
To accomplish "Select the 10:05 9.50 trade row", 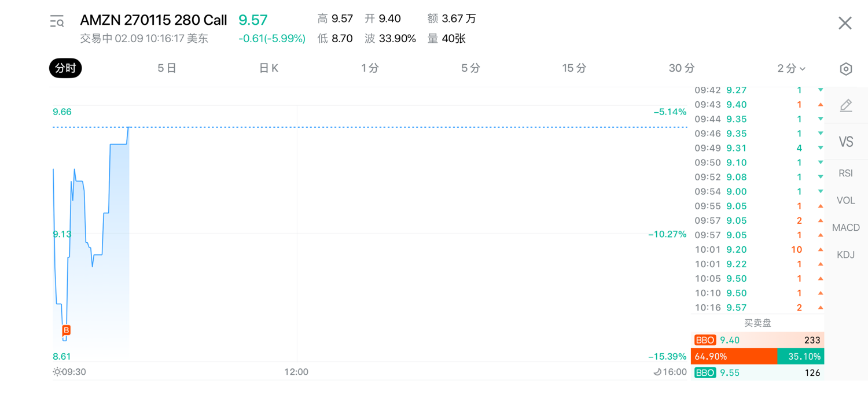I will [x=757, y=279].
